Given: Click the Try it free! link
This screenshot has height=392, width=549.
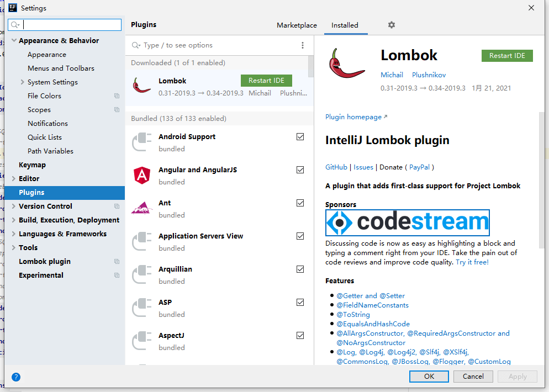Looking at the screenshot, I should point(472,262).
